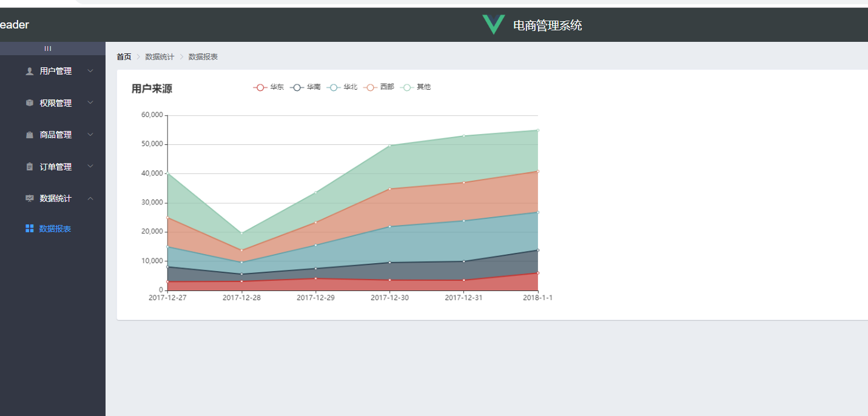Toggle the 华东 legend series
Viewport: 868px width, 416px height.
(x=269, y=87)
